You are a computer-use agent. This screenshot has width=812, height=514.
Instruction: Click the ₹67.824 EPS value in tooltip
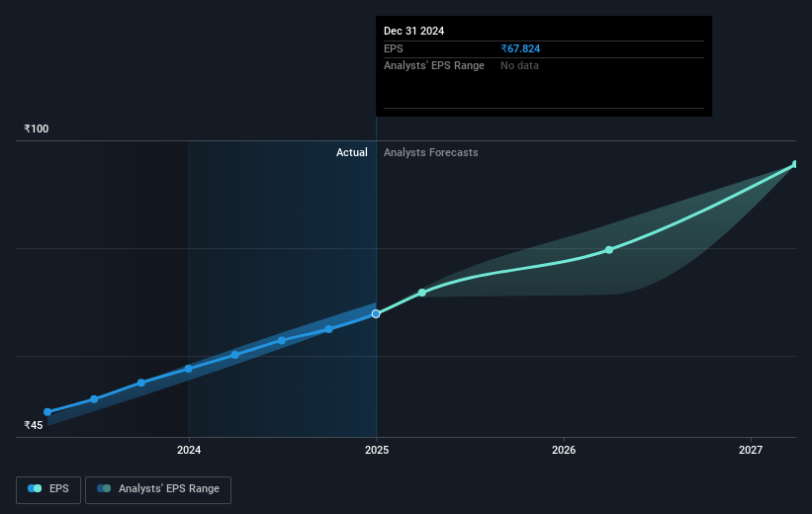click(x=520, y=48)
